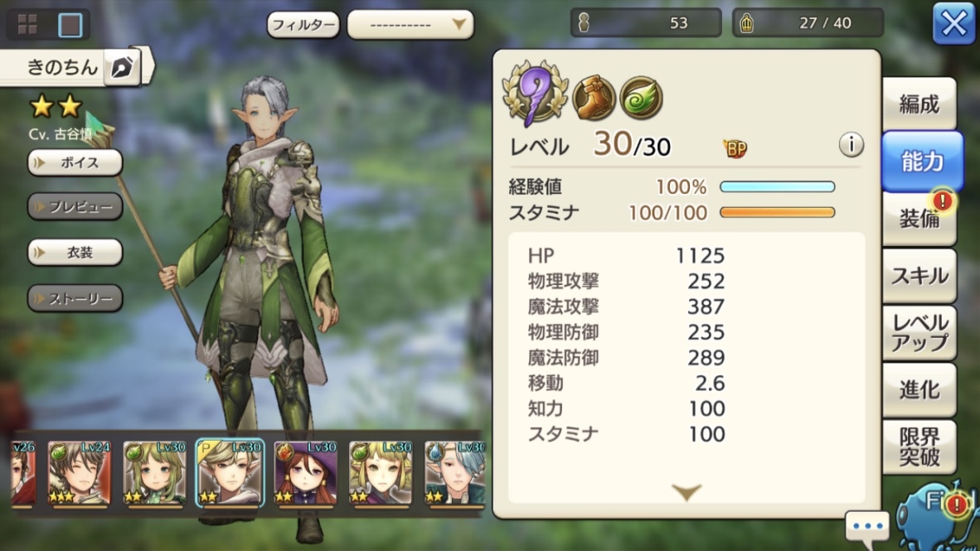
Task: Switch to grid view icon
Action: pyautogui.click(x=27, y=24)
